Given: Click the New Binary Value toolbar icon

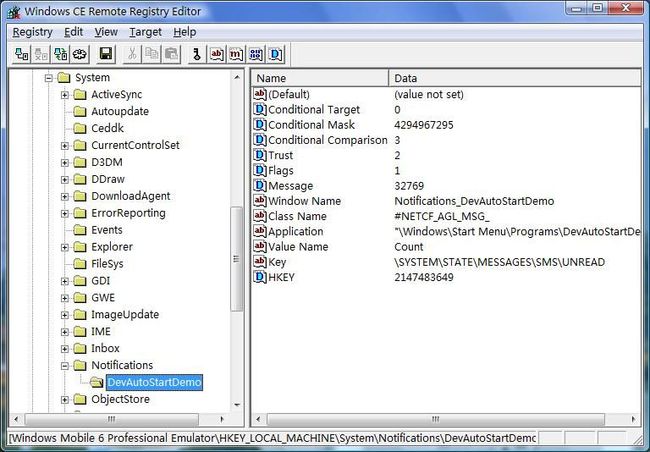Looking at the screenshot, I should click(256, 54).
